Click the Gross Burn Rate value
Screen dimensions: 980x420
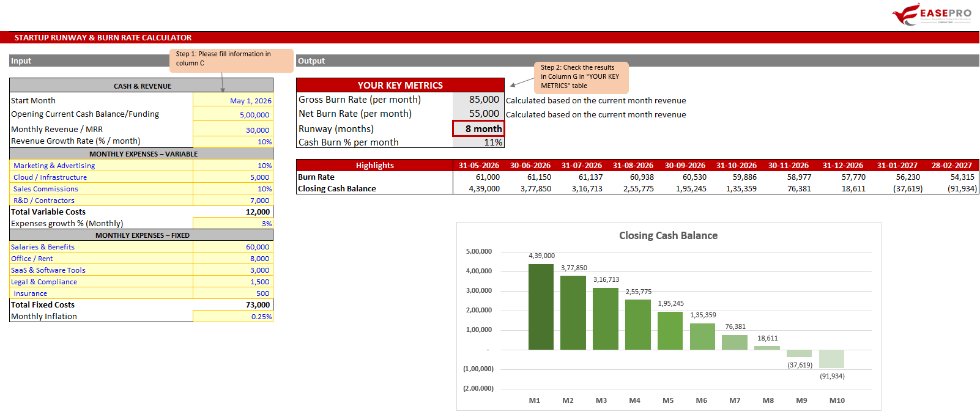click(478, 100)
